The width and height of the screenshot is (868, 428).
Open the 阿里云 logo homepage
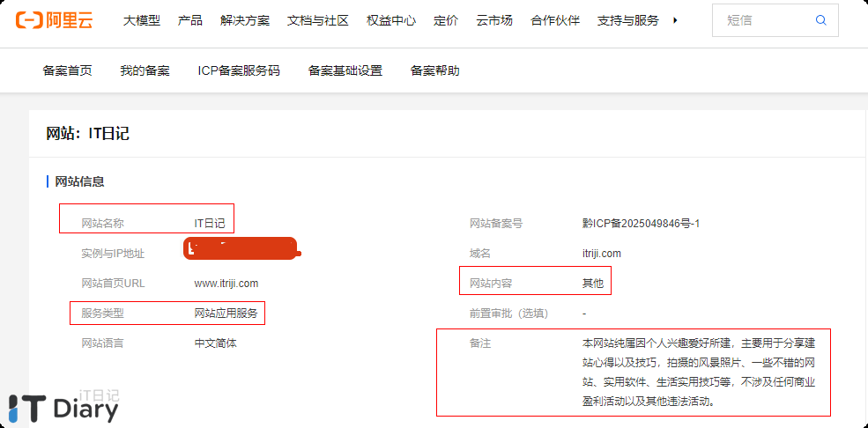pos(54,20)
